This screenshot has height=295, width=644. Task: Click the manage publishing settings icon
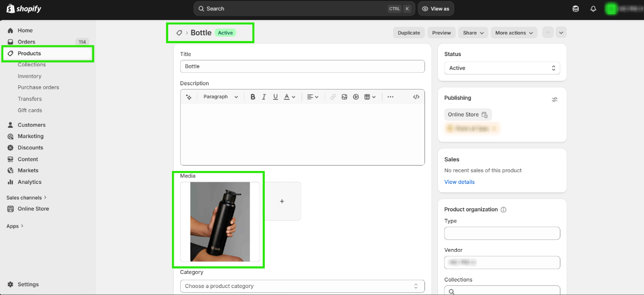tap(554, 99)
